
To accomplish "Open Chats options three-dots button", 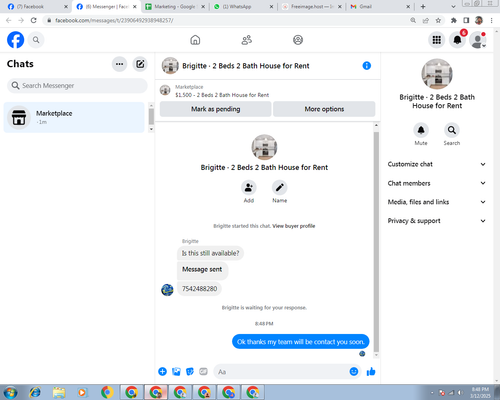I will coord(119,64).
